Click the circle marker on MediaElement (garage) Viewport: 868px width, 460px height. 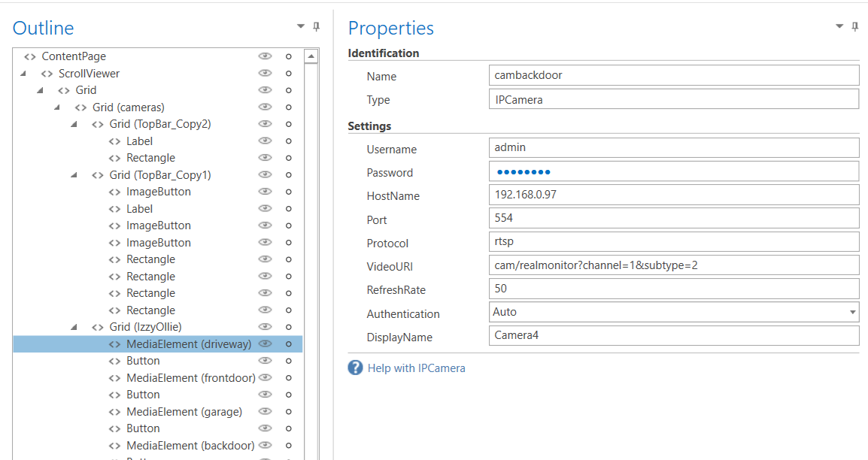[x=288, y=412]
